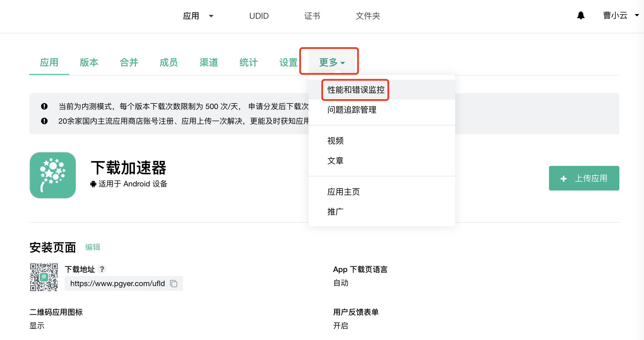Choose 问题追踪管理 menu item
The width and height of the screenshot is (644, 340).
352,110
